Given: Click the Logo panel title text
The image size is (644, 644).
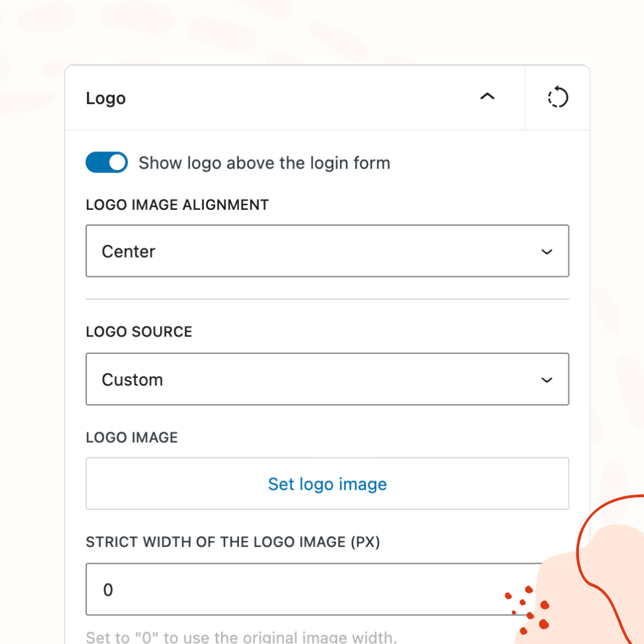Looking at the screenshot, I should 106,98.
